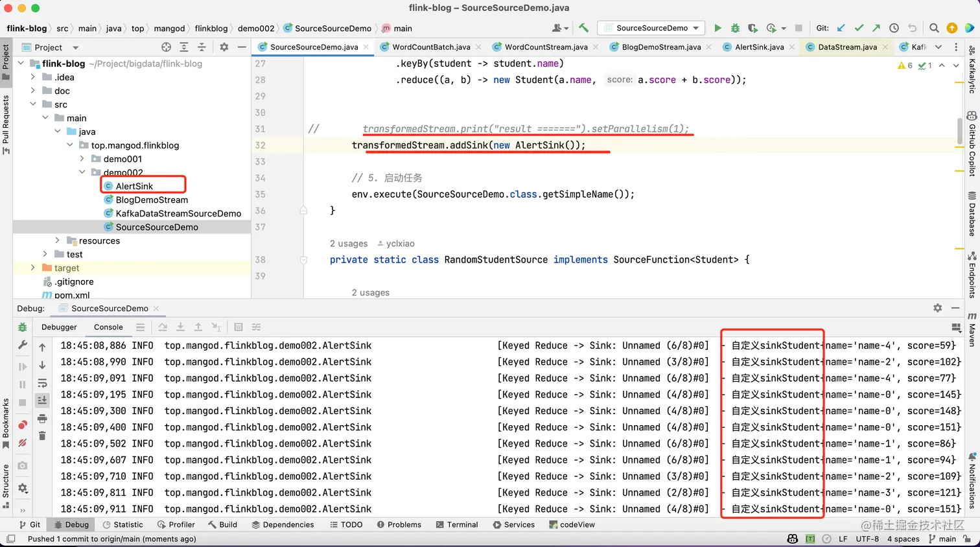Rerun the debug session in the Debug panel
The height and width of the screenshot is (547, 980).
pyautogui.click(x=23, y=327)
